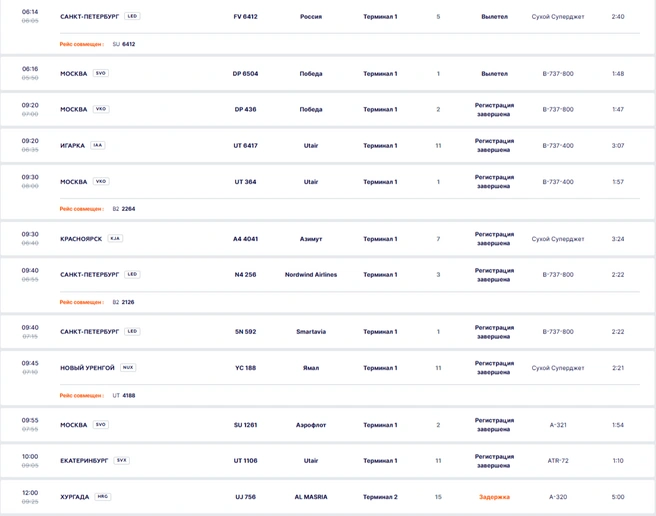Open codeshare flight B2 2126
The image size is (656, 516).
tap(123, 302)
